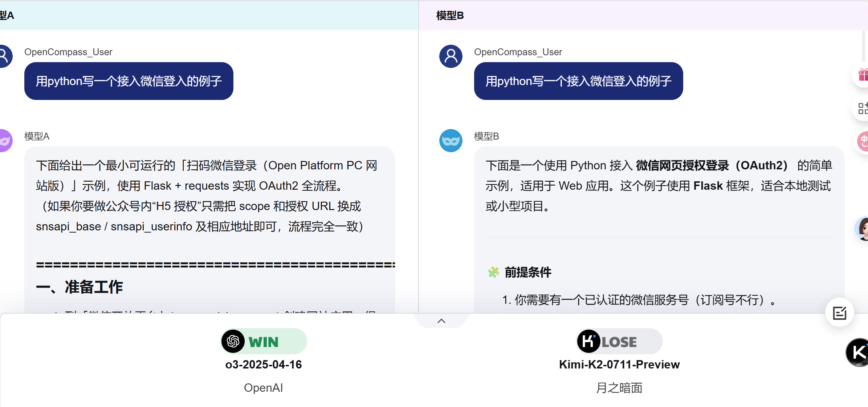Click the 模型B header tab
868x407 pixels.
coord(450,16)
